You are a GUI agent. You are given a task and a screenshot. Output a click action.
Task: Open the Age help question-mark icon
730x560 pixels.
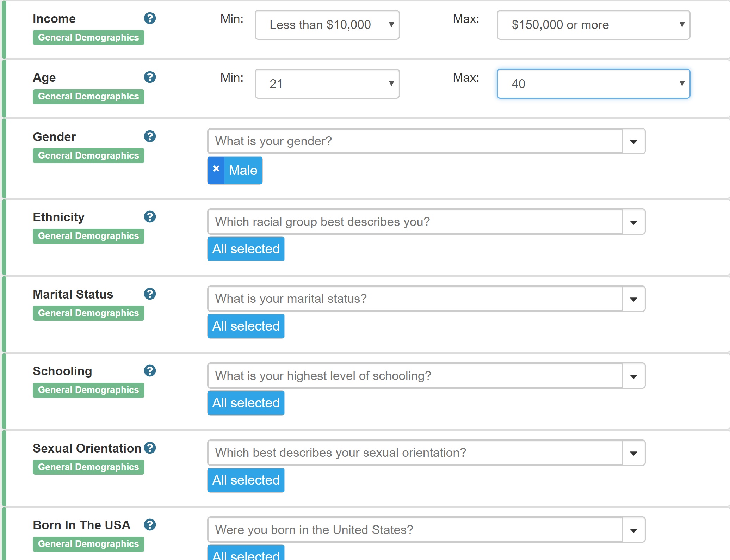pos(150,77)
